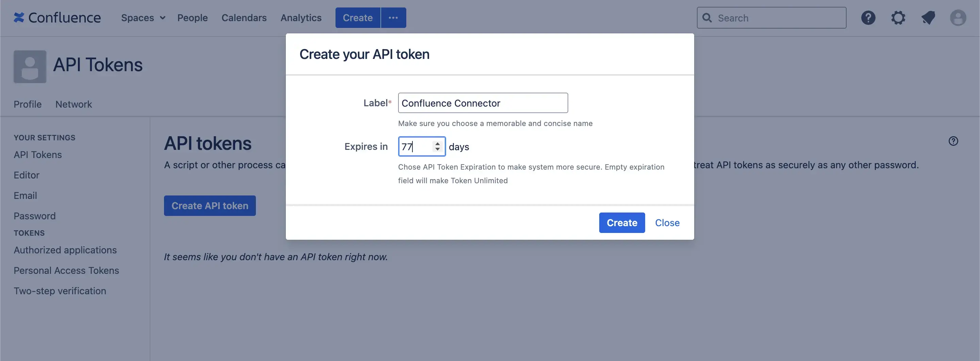980x361 pixels.
Task: Click 'It seems like you don't have' message
Action: [275, 257]
